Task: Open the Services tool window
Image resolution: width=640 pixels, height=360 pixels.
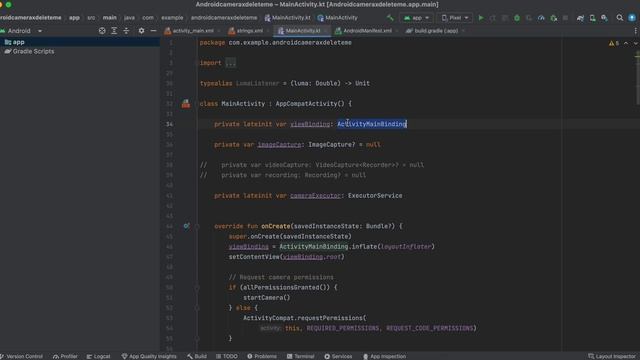Action: (x=338, y=356)
